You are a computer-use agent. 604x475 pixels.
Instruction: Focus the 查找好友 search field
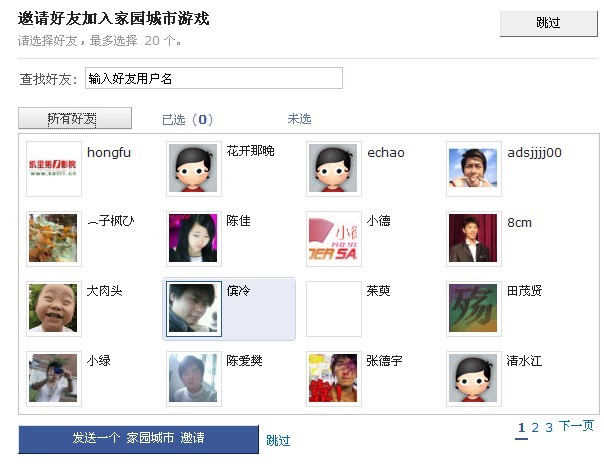214,78
